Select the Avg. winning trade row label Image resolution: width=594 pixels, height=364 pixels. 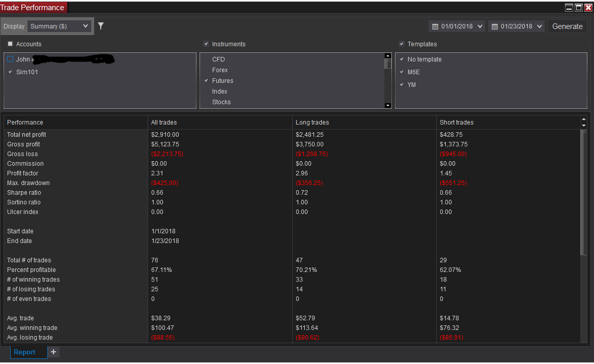32,328
